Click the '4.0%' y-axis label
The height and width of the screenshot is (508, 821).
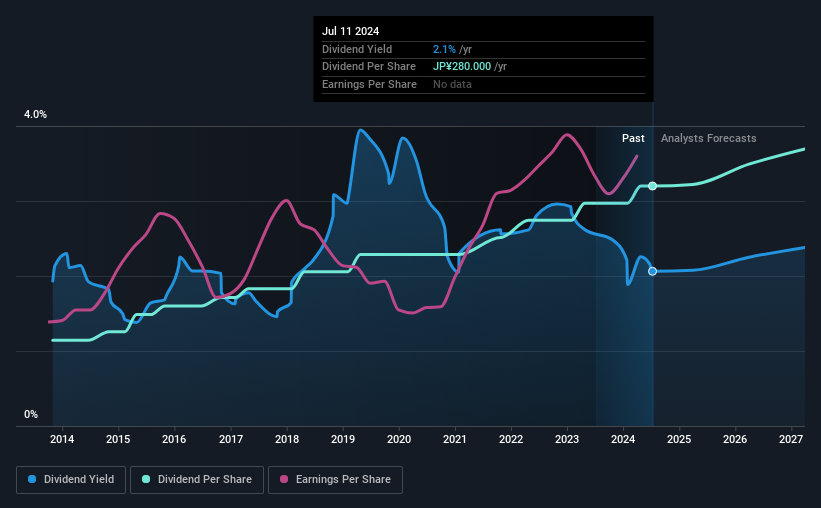[x=35, y=114]
